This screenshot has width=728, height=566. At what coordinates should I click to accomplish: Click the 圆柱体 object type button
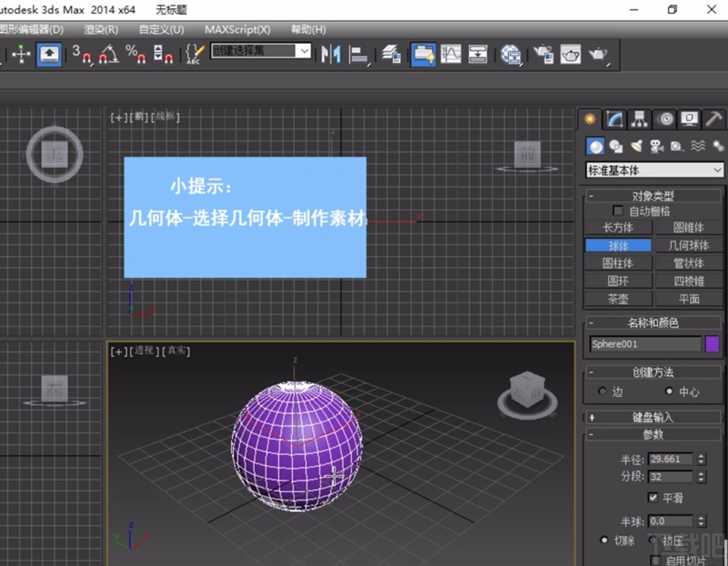point(618,263)
